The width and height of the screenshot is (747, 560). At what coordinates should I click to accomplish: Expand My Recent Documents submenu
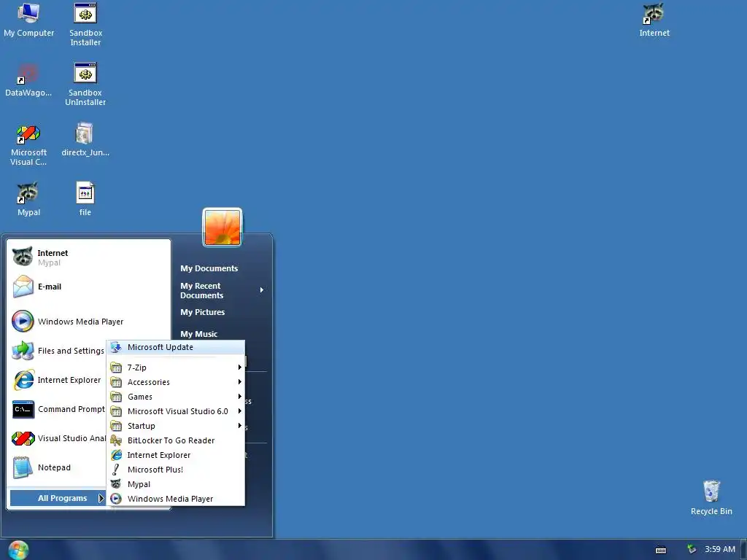tap(222, 290)
